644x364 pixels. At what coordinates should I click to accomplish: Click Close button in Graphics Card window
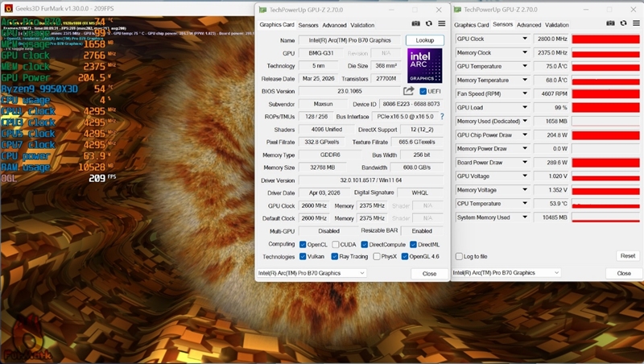click(x=429, y=274)
